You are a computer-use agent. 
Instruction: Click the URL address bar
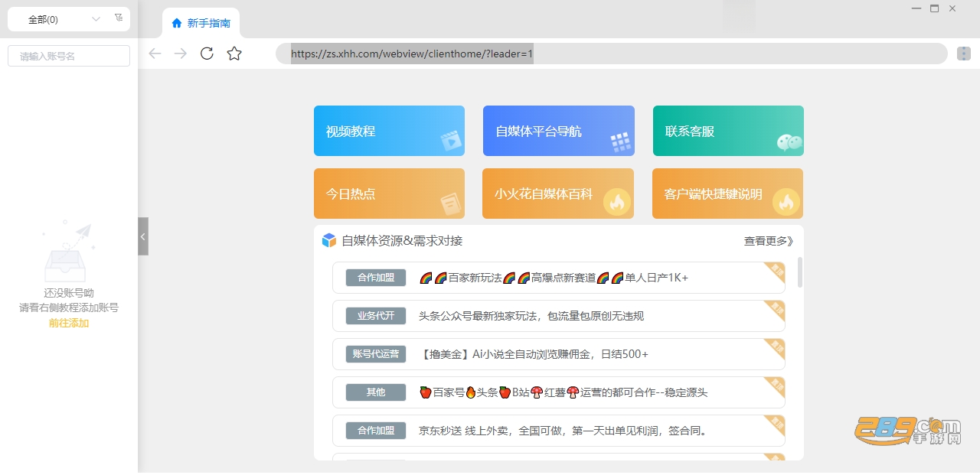[x=612, y=54]
